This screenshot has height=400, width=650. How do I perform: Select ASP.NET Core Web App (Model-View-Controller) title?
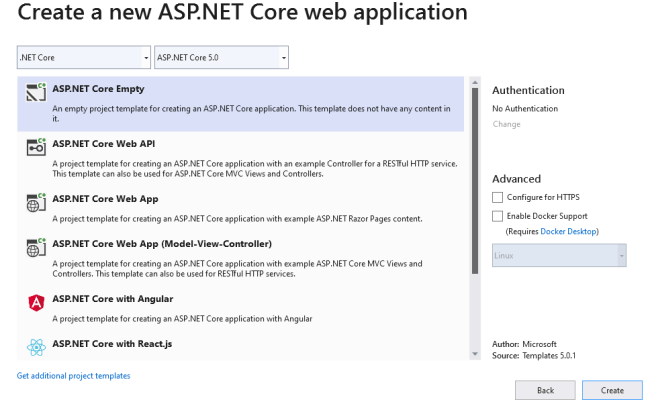click(x=162, y=244)
